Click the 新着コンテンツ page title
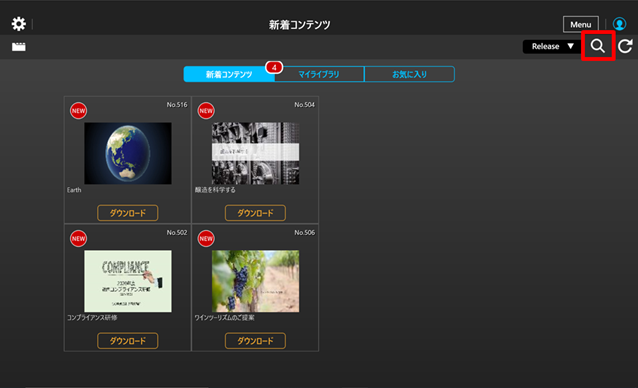Screen dimensions: 638x388 pos(299,25)
